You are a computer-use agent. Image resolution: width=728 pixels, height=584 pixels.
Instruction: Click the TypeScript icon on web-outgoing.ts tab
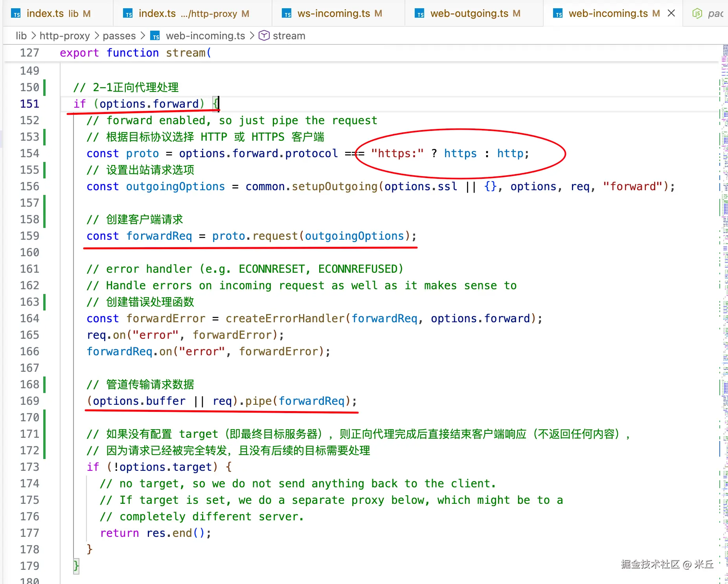click(x=420, y=14)
